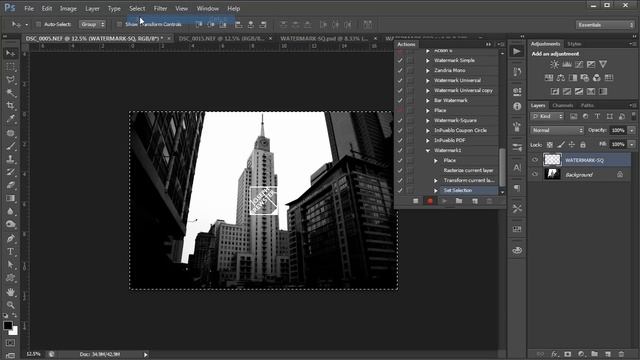Enable Show Transform Controls checkbox
The width and height of the screenshot is (640, 360).
pos(119,24)
